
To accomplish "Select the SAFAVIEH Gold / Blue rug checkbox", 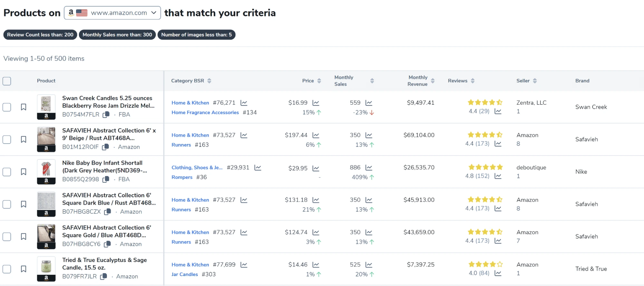I will click(7, 237).
